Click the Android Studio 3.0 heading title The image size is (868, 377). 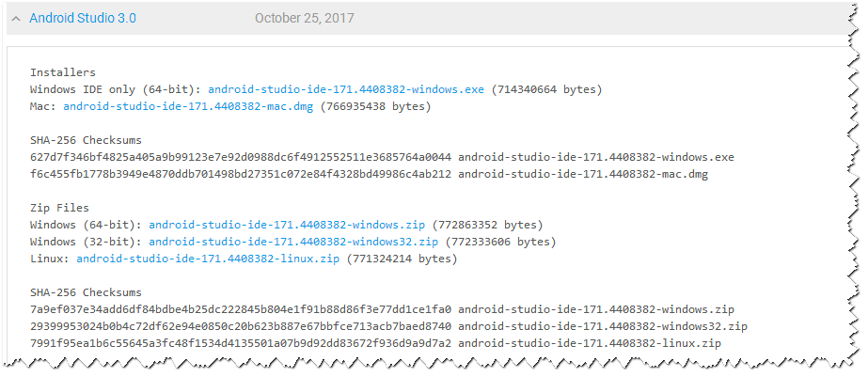83,18
